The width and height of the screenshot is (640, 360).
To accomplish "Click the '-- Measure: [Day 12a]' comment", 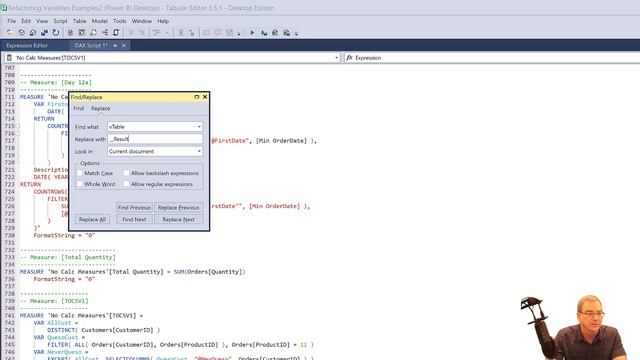I will pos(56,82).
